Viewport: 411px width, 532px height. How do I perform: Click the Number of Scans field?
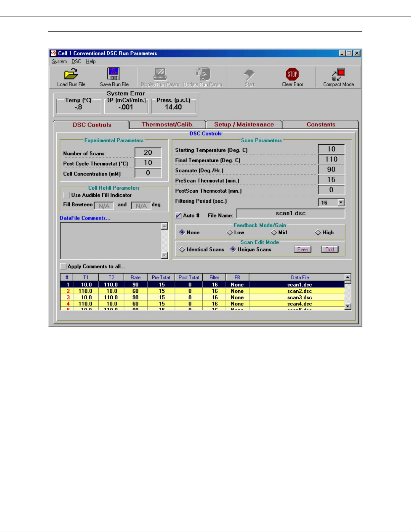[x=148, y=152]
